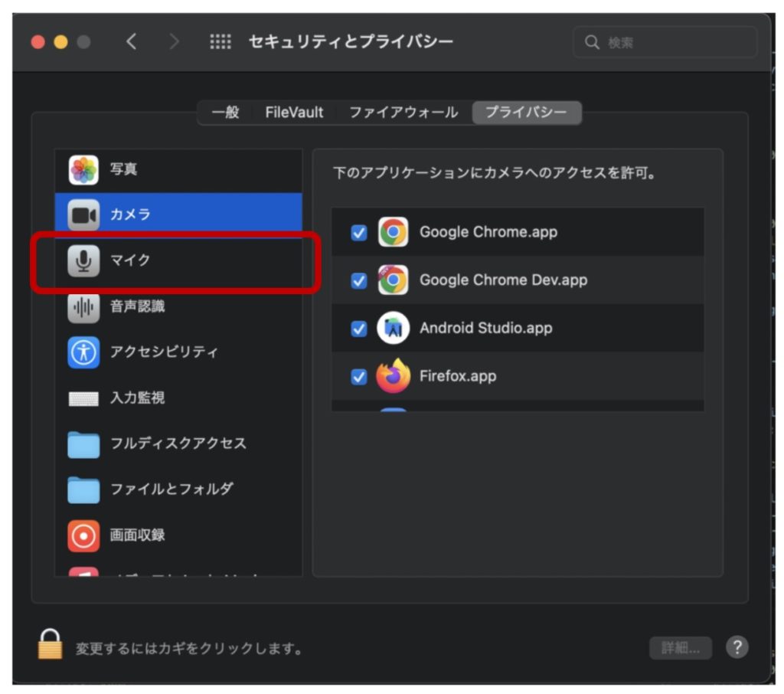784x694 pixels.
Task: Toggle the Google Chrome Dev.app checkbox
Action: tap(358, 281)
